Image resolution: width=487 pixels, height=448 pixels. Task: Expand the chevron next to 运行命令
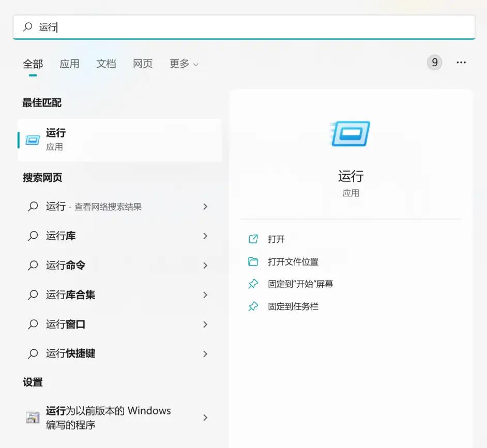205,265
